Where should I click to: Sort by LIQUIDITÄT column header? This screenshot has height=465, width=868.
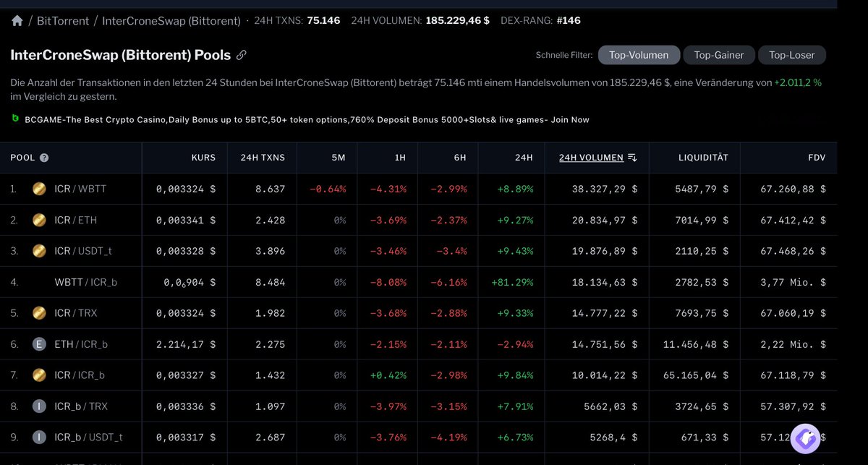[703, 158]
